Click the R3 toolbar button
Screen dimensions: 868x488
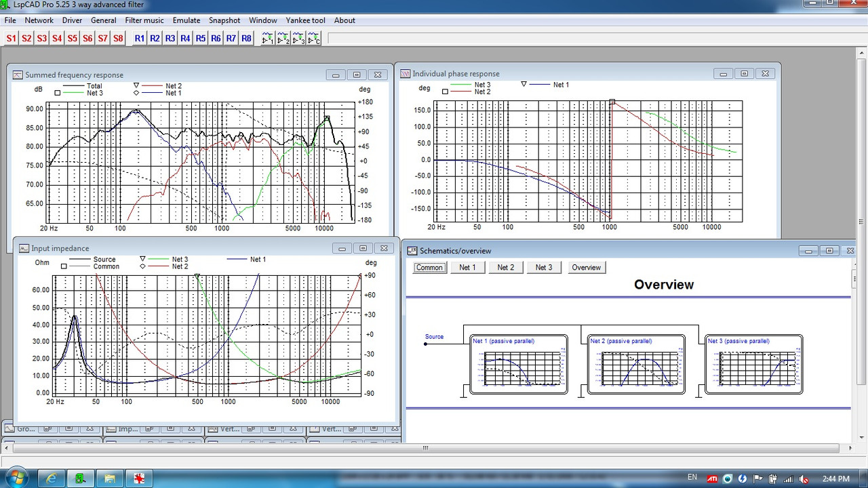[170, 39]
